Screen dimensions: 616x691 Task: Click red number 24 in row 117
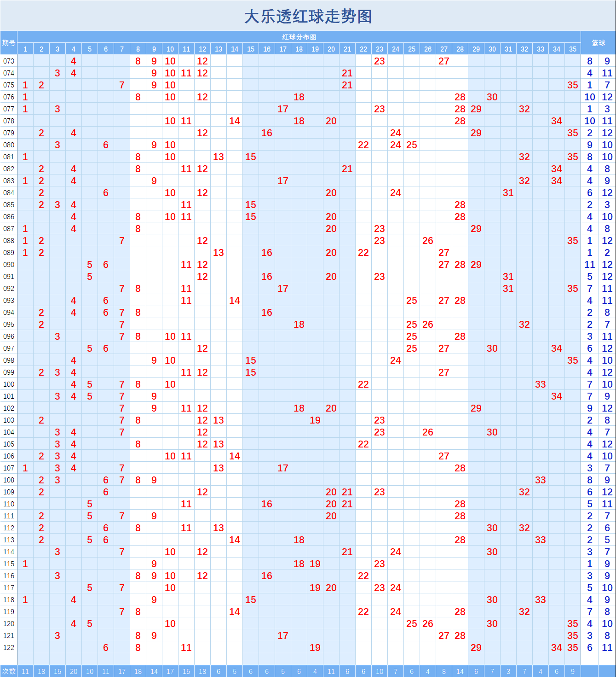pos(396,588)
